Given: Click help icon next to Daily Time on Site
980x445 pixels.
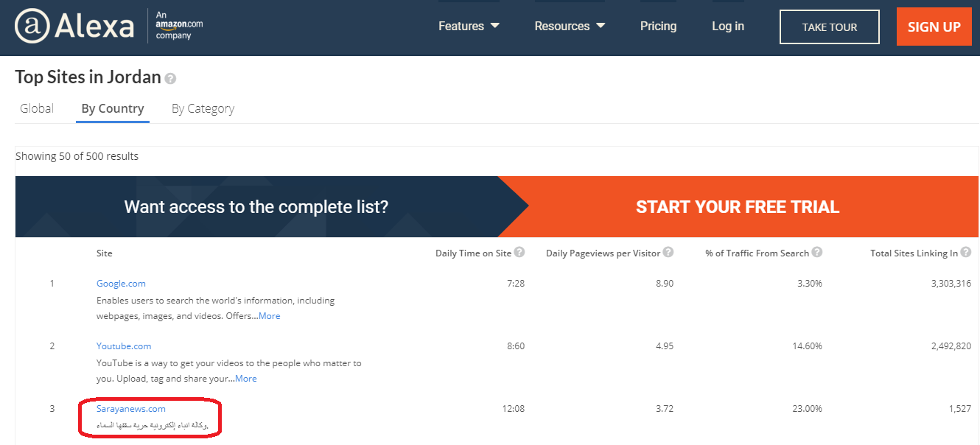Looking at the screenshot, I should (519, 252).
